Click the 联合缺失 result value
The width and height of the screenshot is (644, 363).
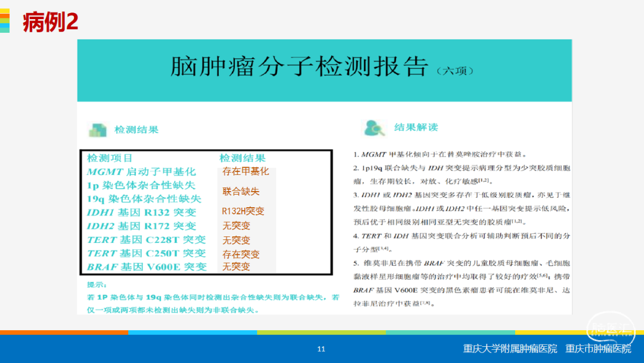(241, 192)
